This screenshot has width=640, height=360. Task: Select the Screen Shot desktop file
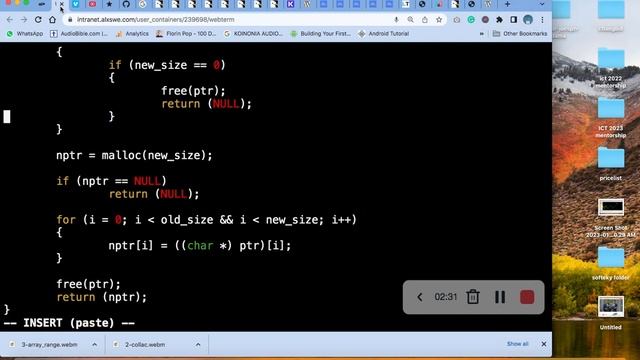pyautogui.click(x=611, y=218)
